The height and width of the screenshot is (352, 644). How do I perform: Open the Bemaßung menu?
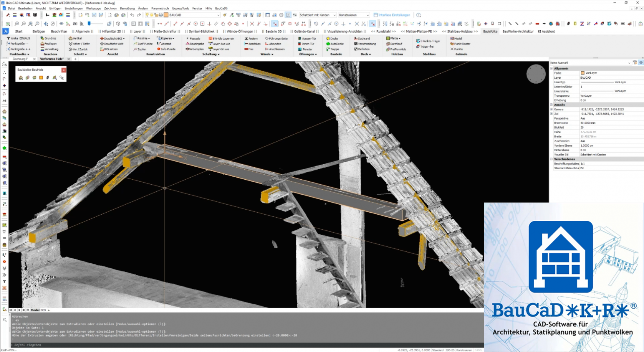pos(127,8)
